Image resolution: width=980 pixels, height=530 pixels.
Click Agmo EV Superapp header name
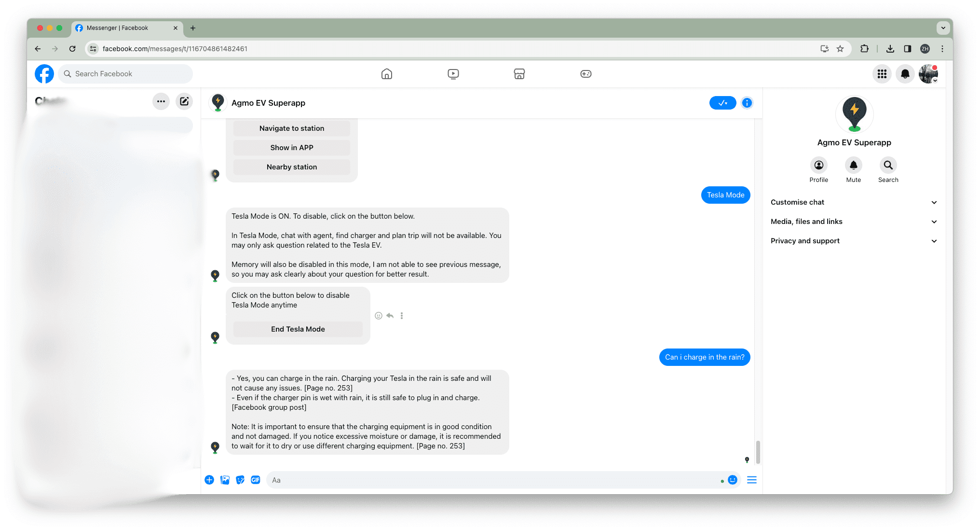(268, 103)
